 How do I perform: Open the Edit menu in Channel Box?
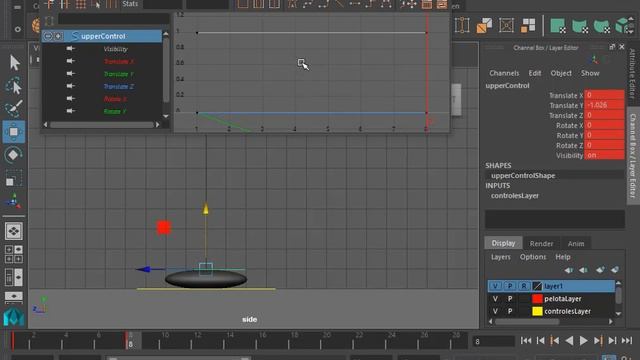pos(535,73)
